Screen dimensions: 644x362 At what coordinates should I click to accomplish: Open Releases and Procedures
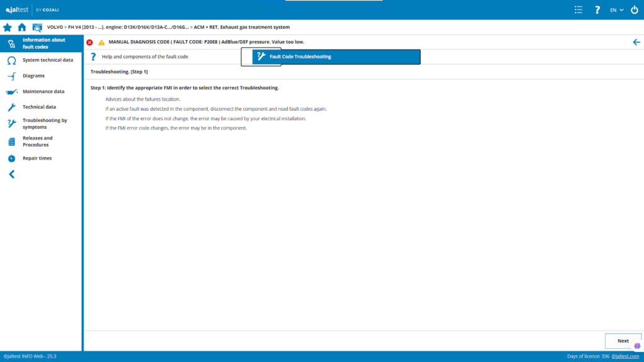(x=38, y=141)
